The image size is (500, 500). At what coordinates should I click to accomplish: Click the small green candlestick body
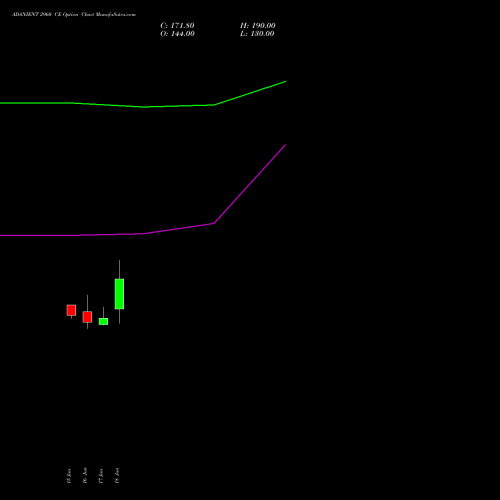pyautogui.click(x=103, y=321)
